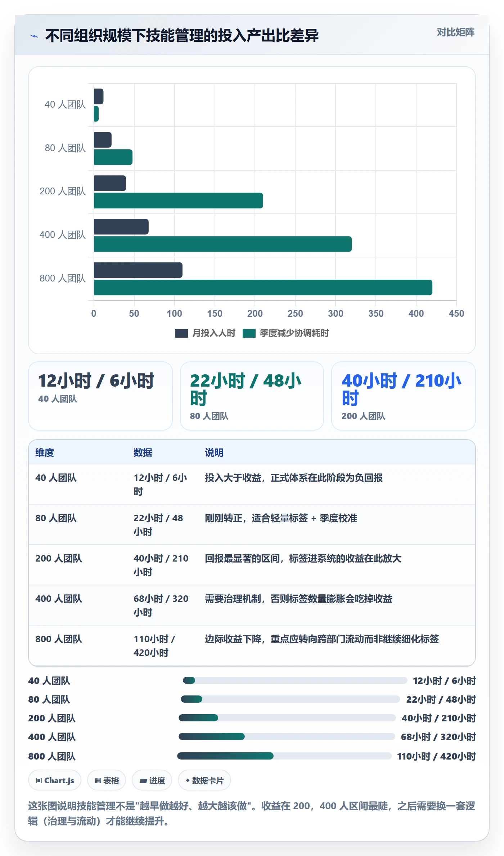Click progress value 12小时 / 6小时
This screenshot has width=504, height=856.
coord(444,681)
